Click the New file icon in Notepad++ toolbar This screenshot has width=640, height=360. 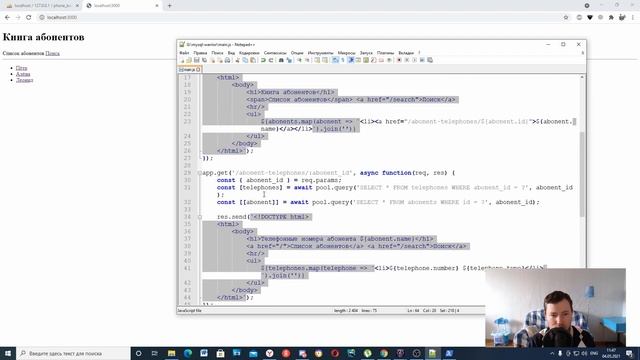pos(181,60)
